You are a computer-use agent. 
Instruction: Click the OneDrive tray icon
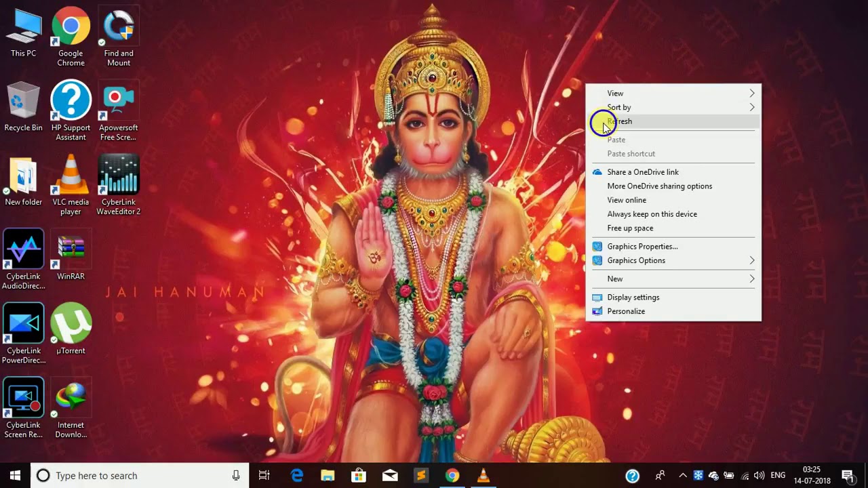click(x=713, y=476)
